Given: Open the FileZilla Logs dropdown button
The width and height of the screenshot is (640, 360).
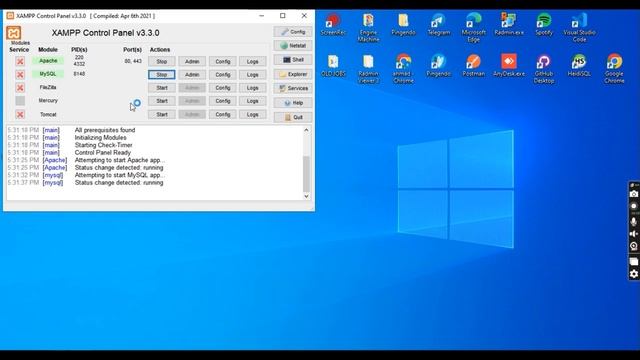Looking at the screenshot, I should pos(253,88).
